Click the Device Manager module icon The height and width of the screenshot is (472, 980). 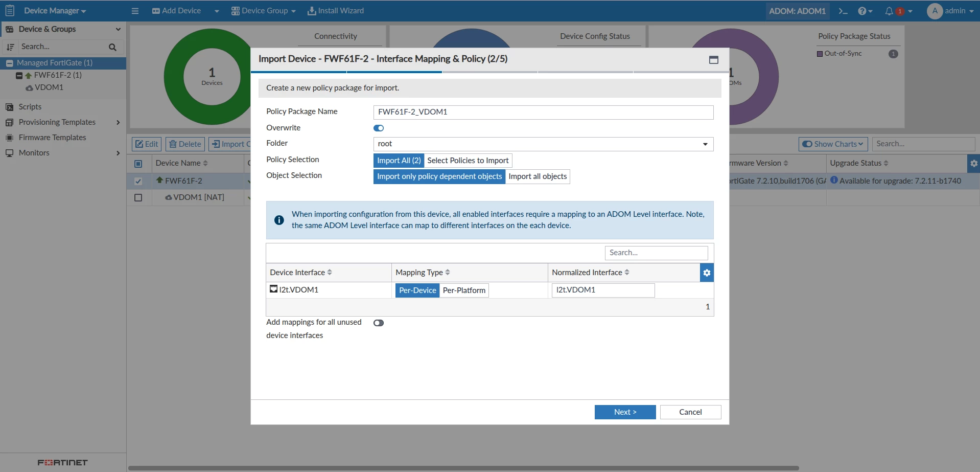tap(10, 10)
